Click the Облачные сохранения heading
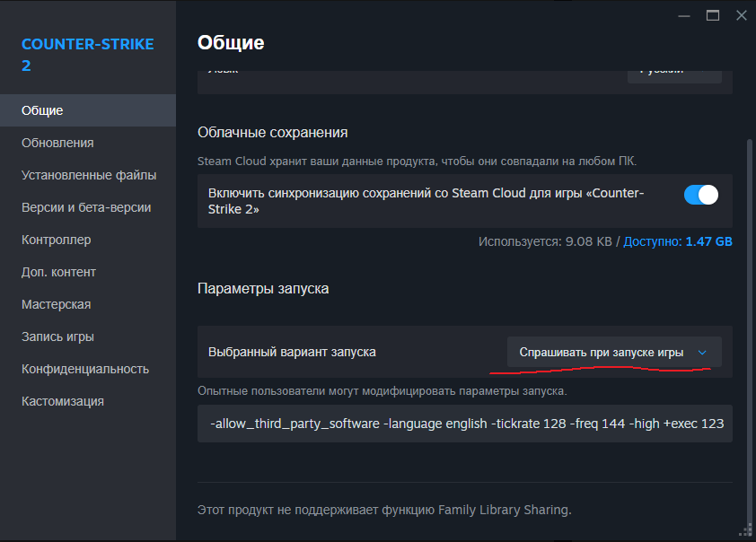This screenshot has width=756, height=542. click(x=272, y=133)
